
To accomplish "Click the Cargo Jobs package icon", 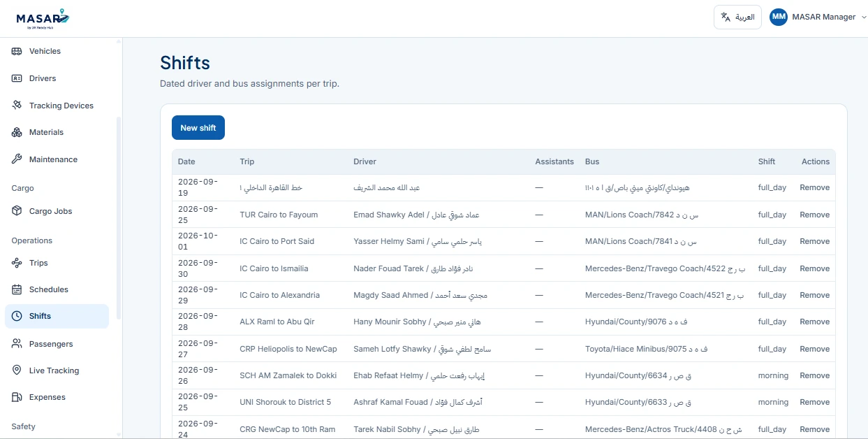I will (17, 211).
